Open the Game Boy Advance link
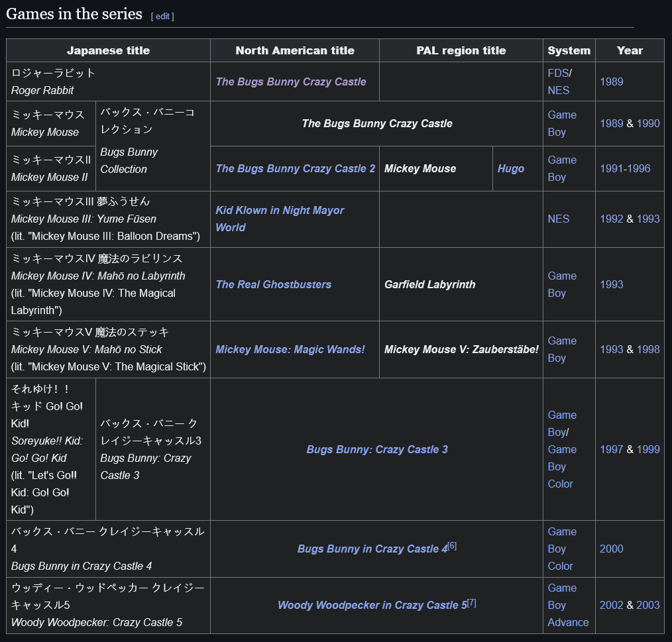The width and height of the screenshot is (672, 642). (x=568, y=605)
